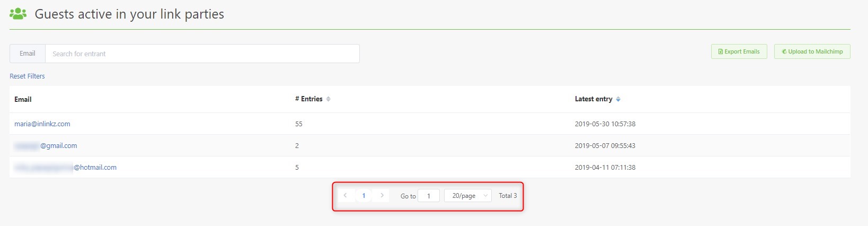Screen dimensions: 868x226
Task: Click the Go to page number field
Action: (x=429, y=196)
